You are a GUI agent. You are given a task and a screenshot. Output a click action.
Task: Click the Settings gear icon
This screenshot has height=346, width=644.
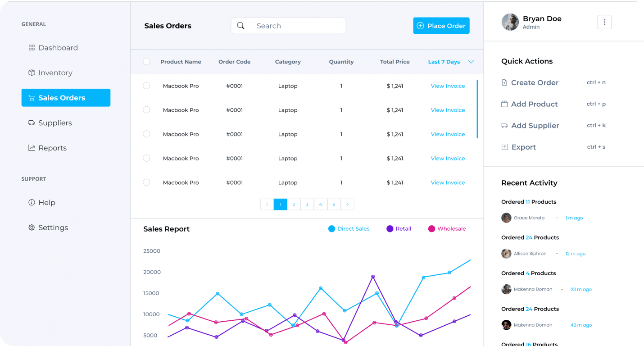pos(32,228)
